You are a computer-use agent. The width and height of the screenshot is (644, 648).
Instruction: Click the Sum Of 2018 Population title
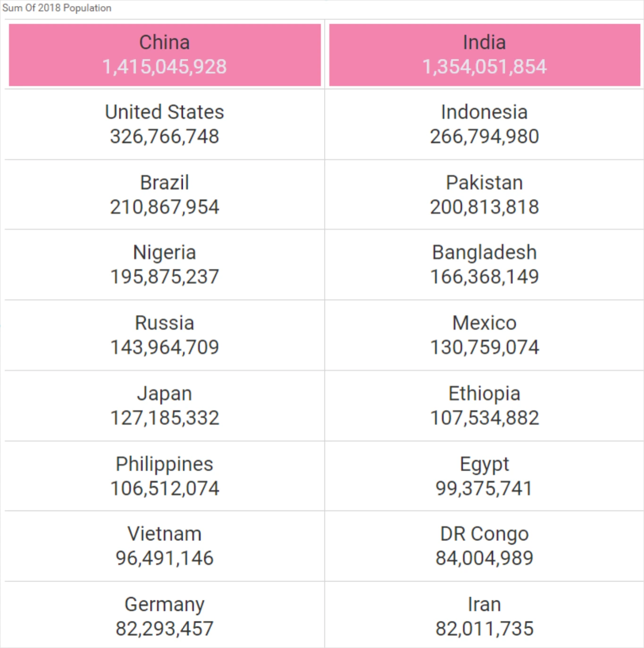(57, 8)
